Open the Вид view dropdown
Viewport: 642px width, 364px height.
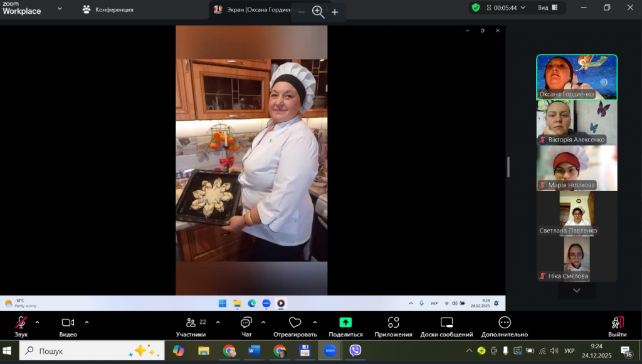pos(547,8)
